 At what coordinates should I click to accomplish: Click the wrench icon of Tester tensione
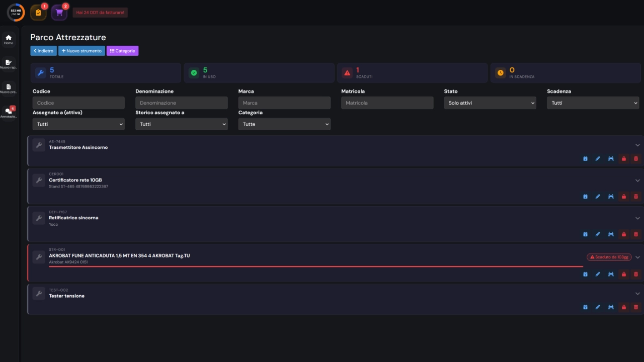tap(39, 293)
